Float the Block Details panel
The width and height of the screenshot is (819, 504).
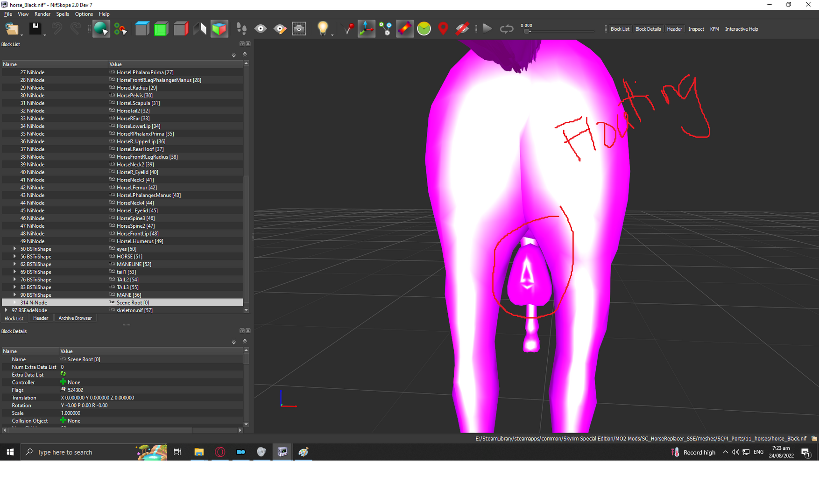[x=242, y=331]
